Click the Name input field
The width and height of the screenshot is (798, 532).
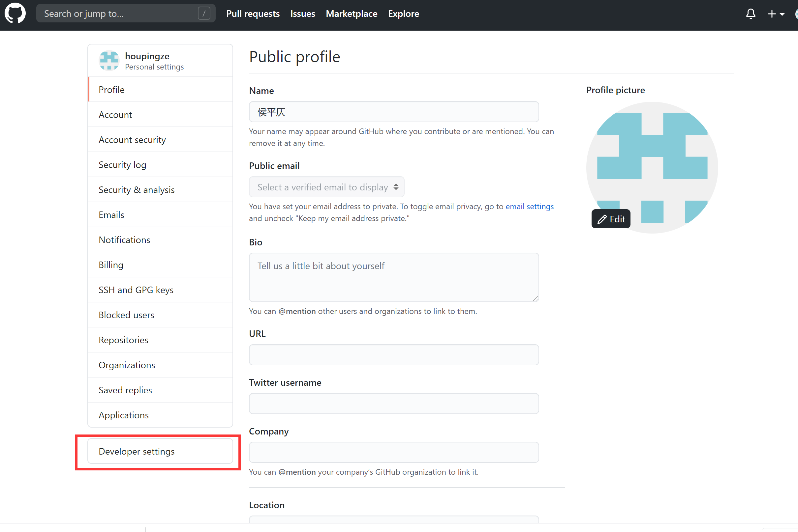(x=394, y=112)
